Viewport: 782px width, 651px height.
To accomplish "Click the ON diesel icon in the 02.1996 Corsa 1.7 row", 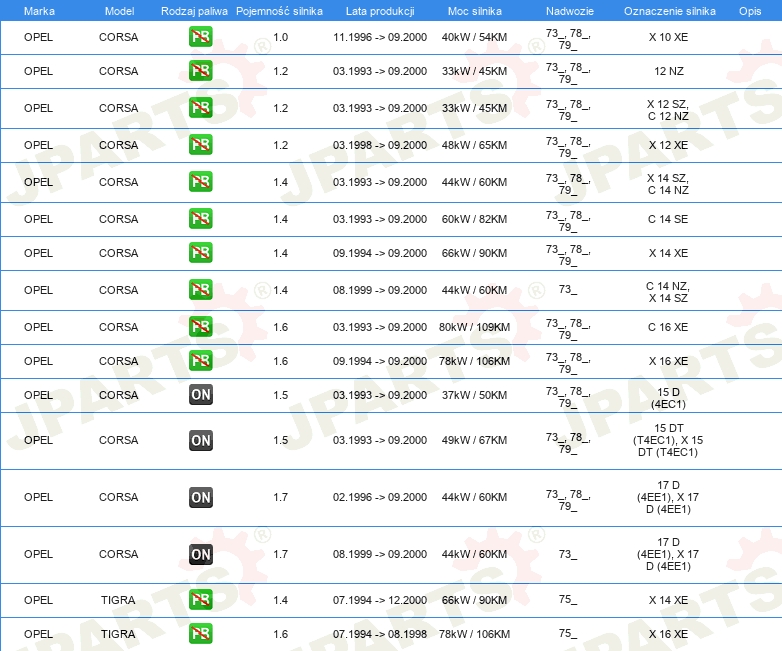I will point(200,497).
